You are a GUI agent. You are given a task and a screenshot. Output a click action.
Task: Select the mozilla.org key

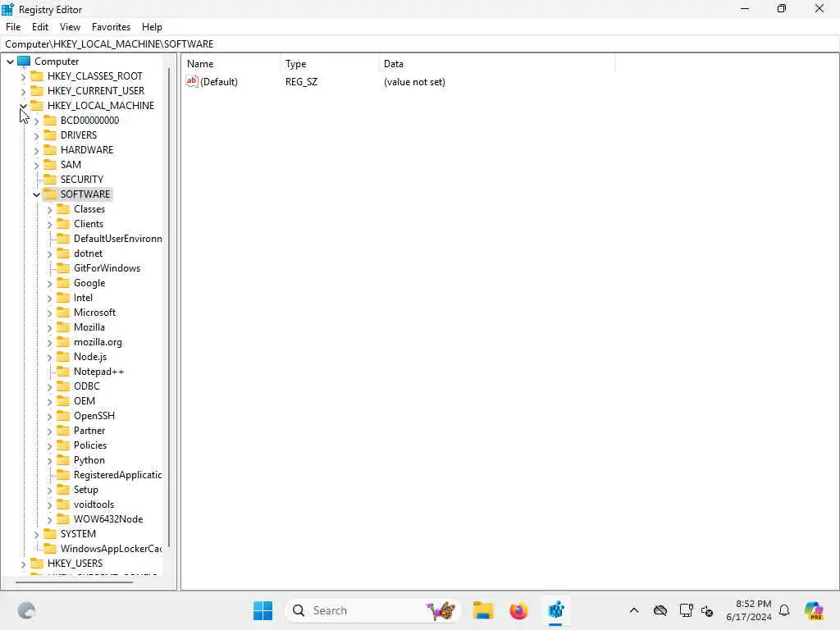[x=98, y=342]
